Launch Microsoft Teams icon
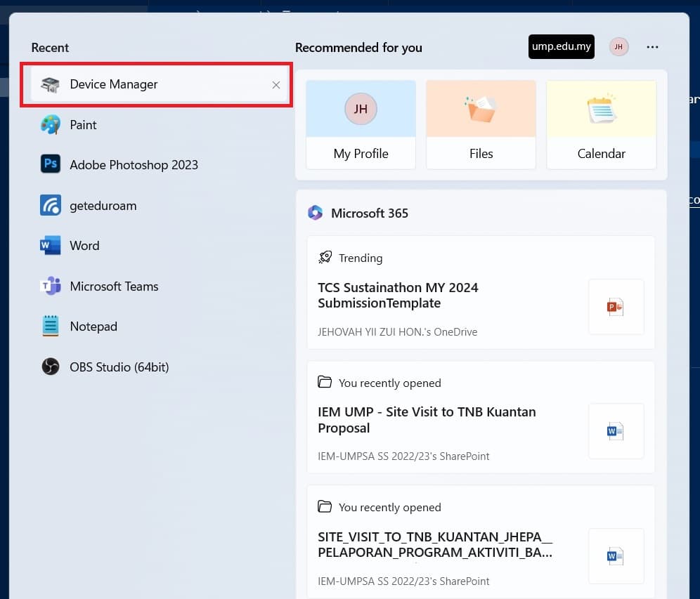The image size is (700, 599). 51,286
